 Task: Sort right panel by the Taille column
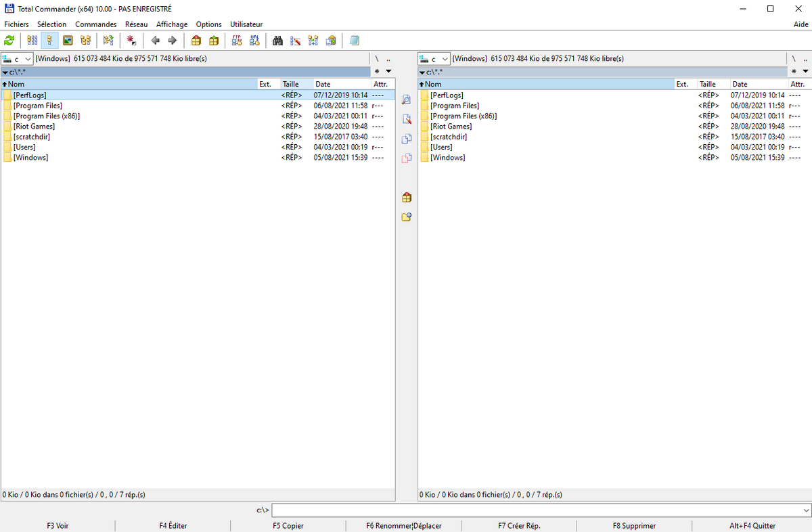pyautogui.click(x=713, y=84)
